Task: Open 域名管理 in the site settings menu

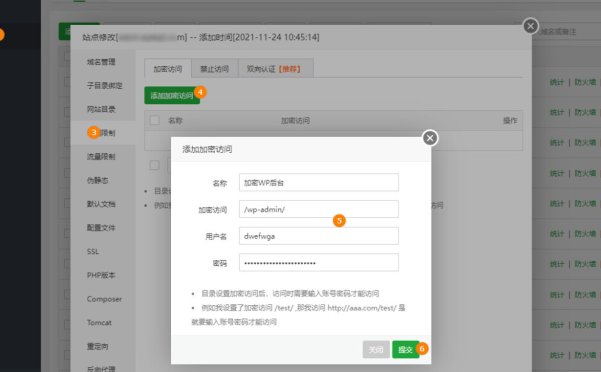Action: click(101, 62)
